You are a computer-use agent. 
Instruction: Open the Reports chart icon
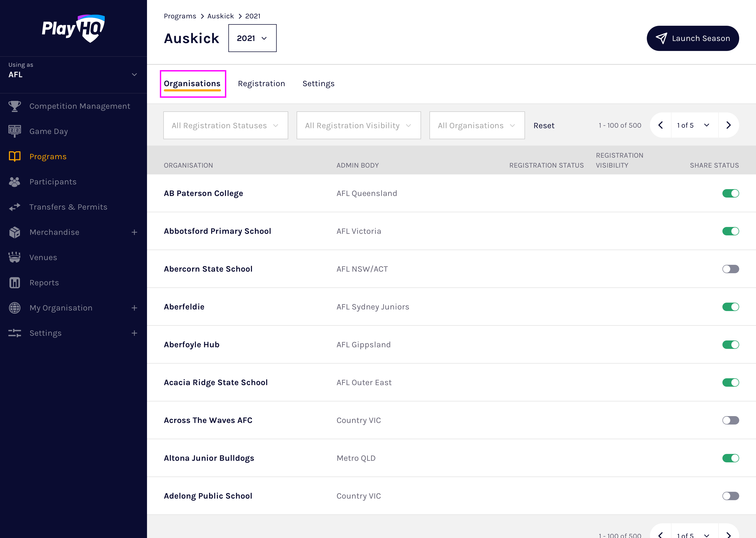[x=14, y=283]
